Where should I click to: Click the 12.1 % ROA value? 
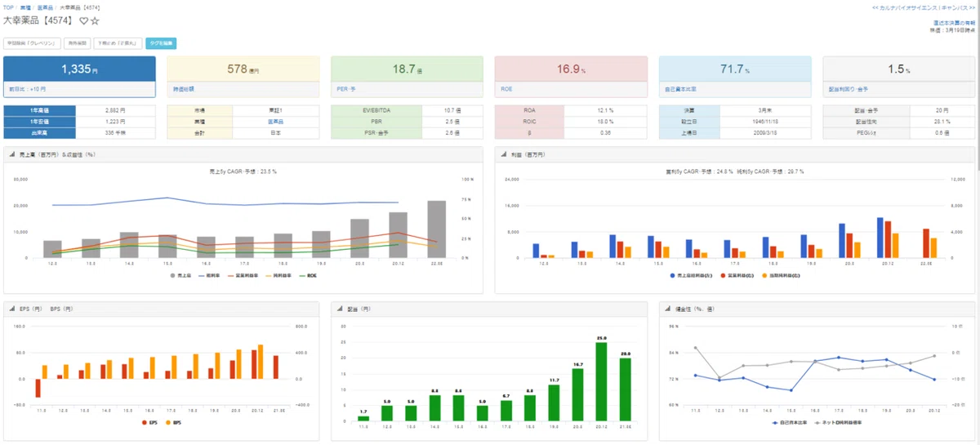(606, 109)
